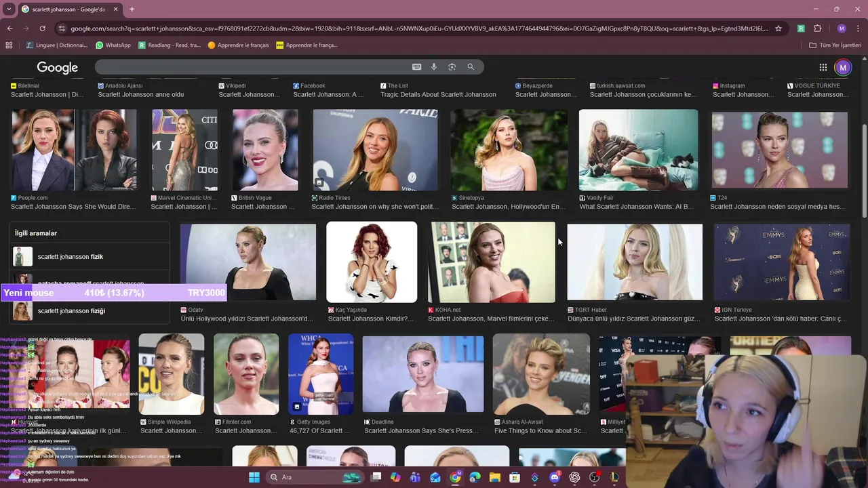Open Apprendre le français bookmark with yellow icon

pos(307,45)
